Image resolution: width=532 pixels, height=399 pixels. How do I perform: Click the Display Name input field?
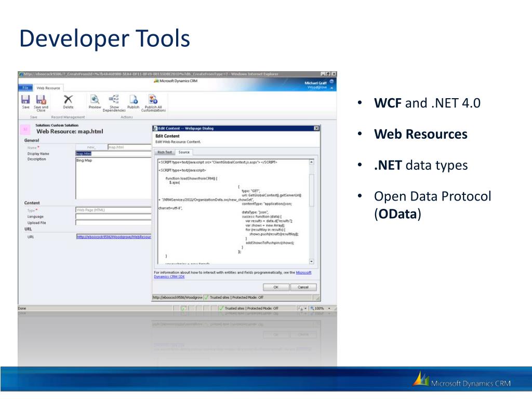(x=113, y=154)
